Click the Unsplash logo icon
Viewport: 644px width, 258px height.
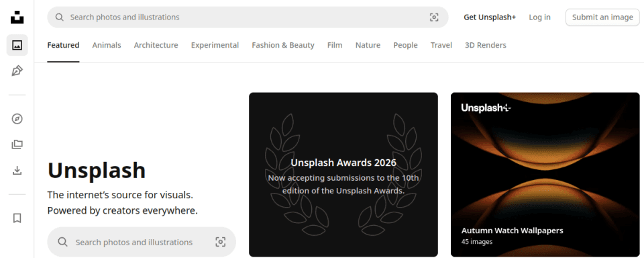(17, 17)
